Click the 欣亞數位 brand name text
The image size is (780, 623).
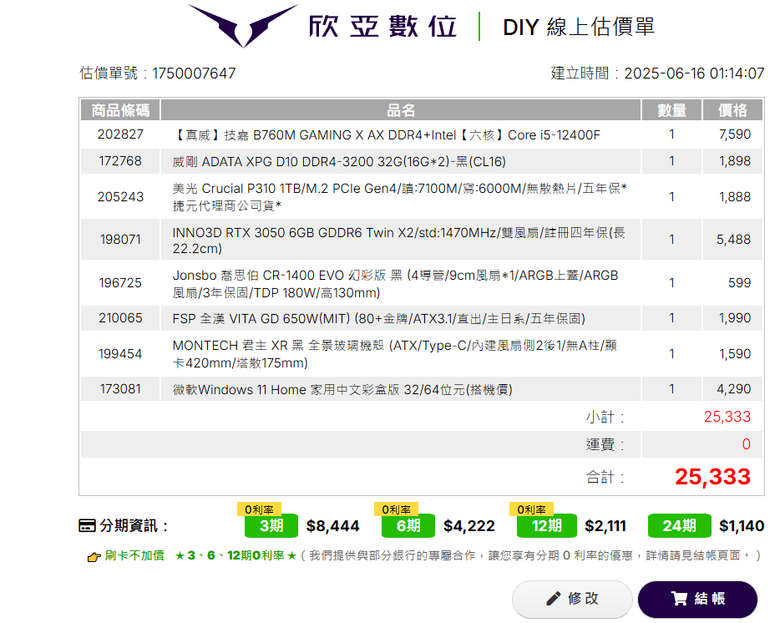383,26
